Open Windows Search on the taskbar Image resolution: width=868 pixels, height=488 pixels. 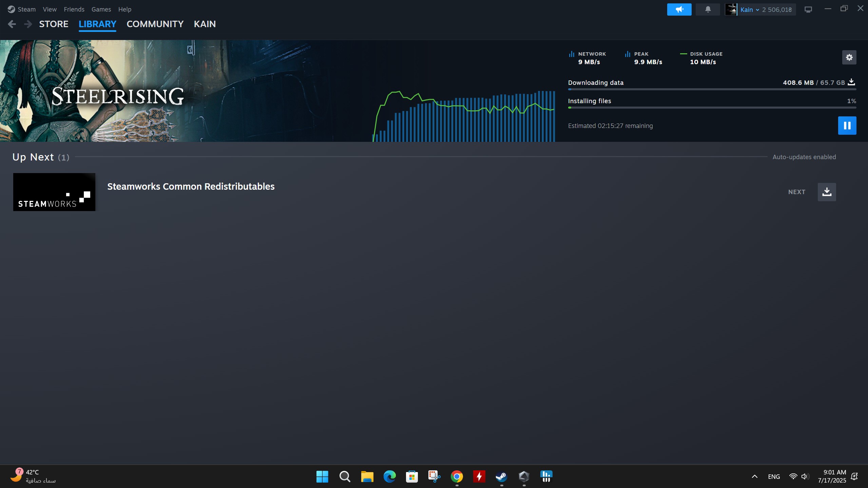coord(345,476)
